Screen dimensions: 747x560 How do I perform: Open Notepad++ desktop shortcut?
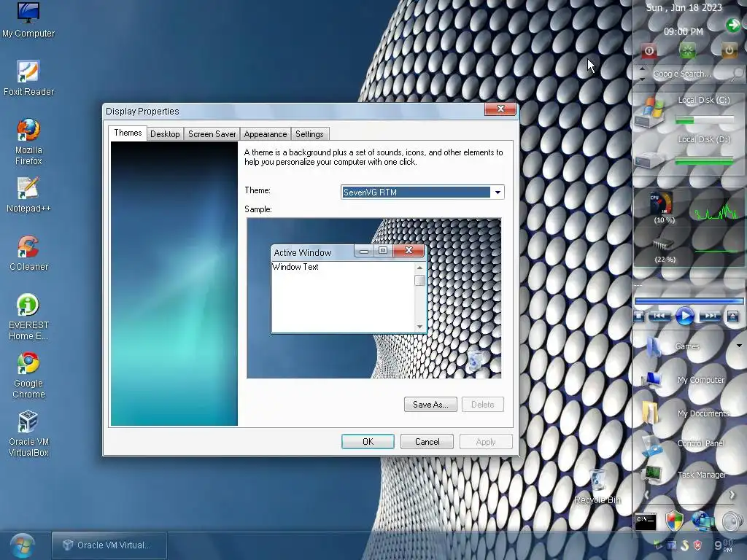click(x=28, y=194)
